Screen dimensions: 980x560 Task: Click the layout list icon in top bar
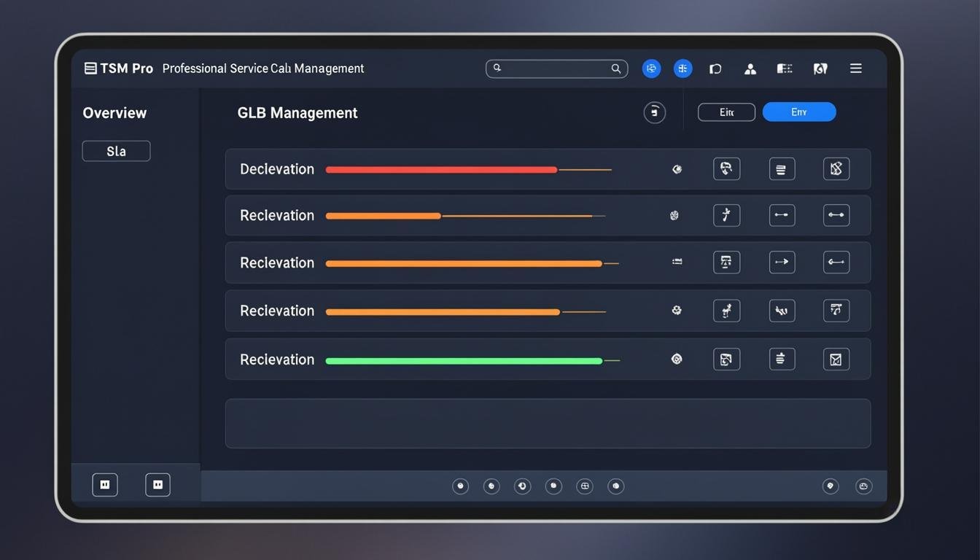785,69
